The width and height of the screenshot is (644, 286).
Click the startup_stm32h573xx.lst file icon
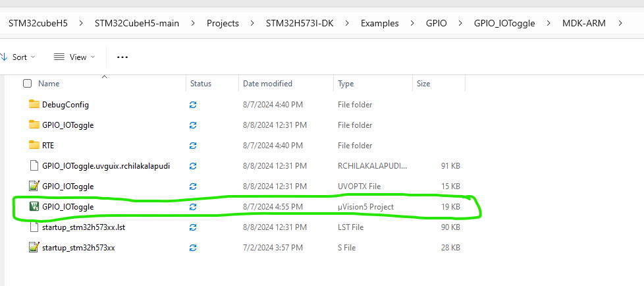[x=34, y=227]
